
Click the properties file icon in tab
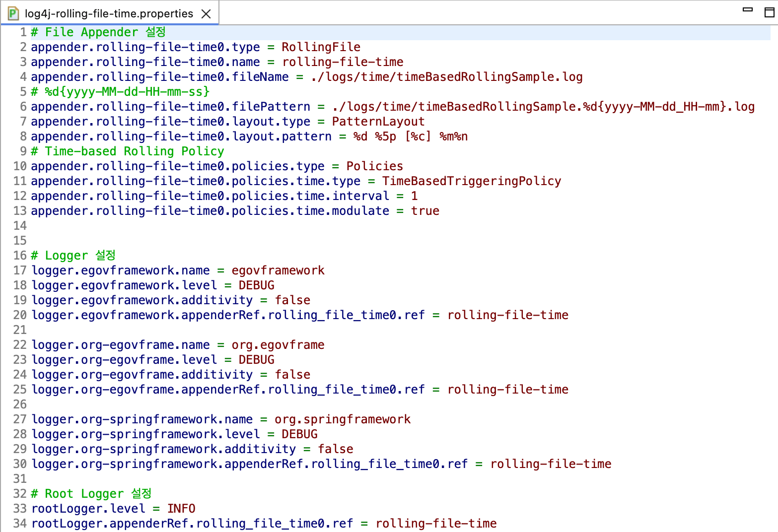[13, 14]
